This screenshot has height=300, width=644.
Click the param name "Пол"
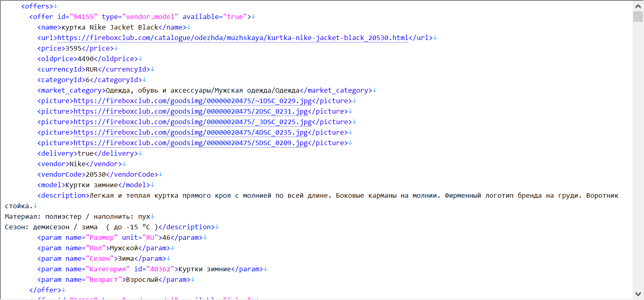click(96, 248)
